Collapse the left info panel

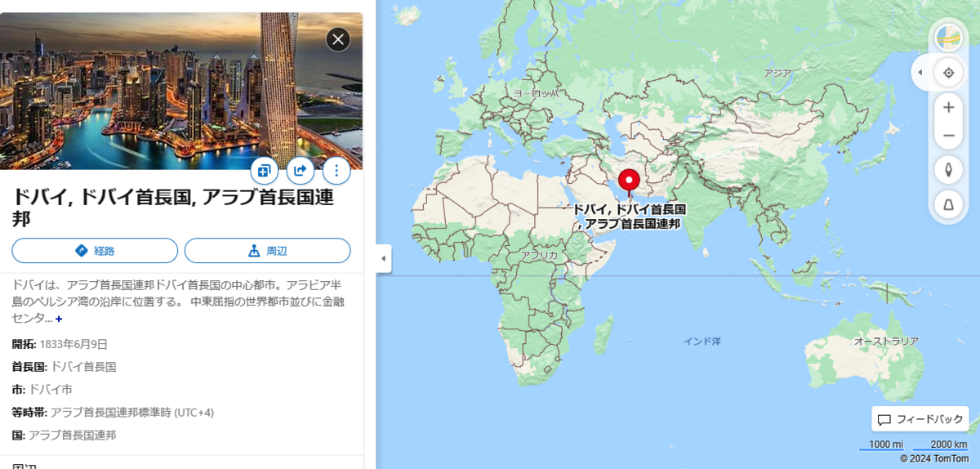click(384, 258)
